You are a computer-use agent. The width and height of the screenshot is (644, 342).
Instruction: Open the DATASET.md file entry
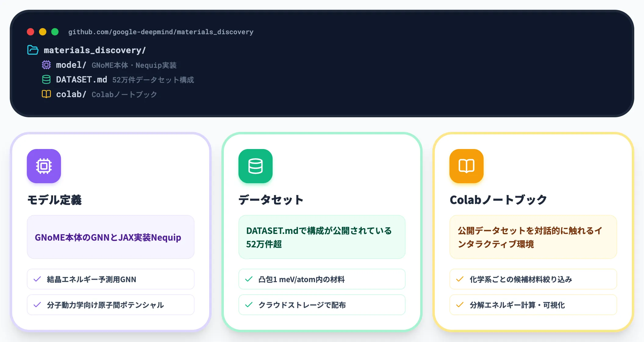tap(81, 80)
